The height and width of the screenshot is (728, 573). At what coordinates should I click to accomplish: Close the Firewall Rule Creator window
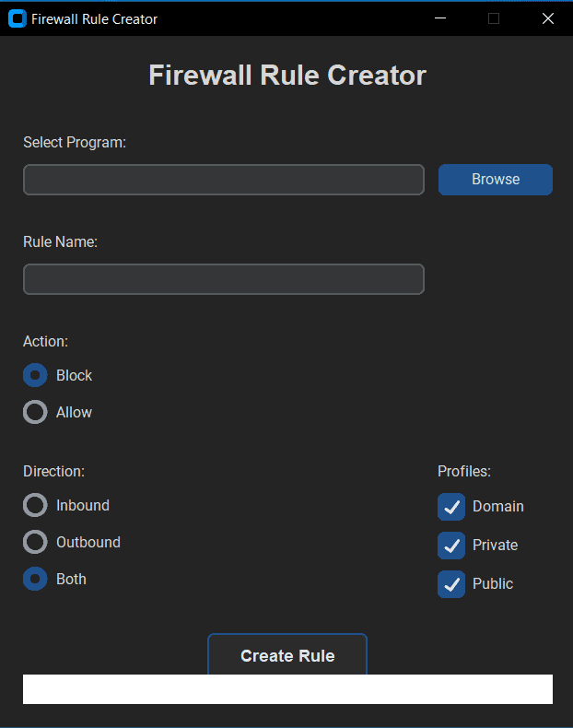point(547,18)
